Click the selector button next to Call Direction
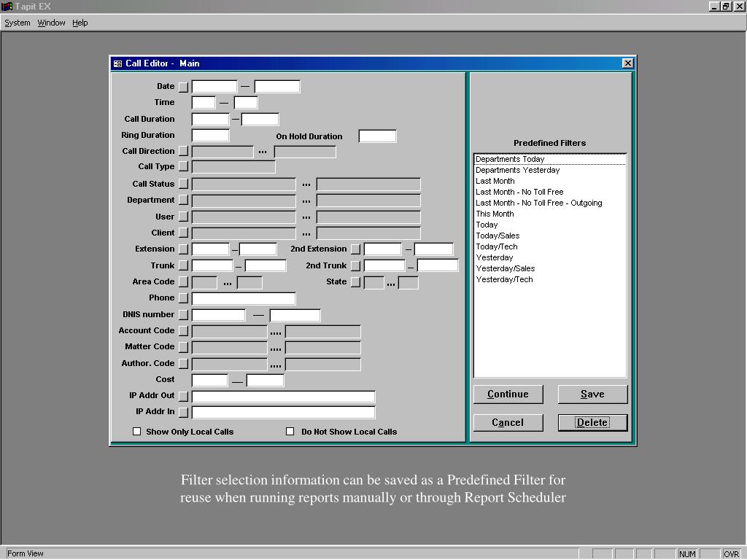Viewport: 747px width, 560px height. [183, 152]
